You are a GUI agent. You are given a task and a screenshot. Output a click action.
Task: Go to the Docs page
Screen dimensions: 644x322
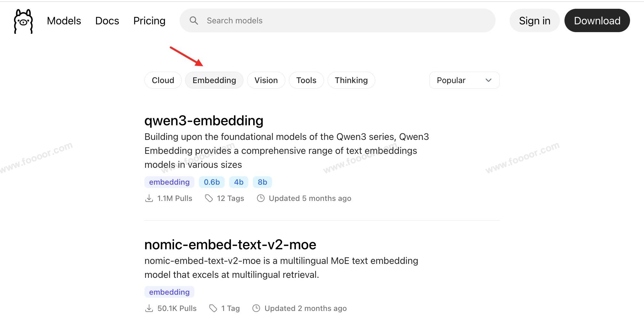(x=107, y=21)
